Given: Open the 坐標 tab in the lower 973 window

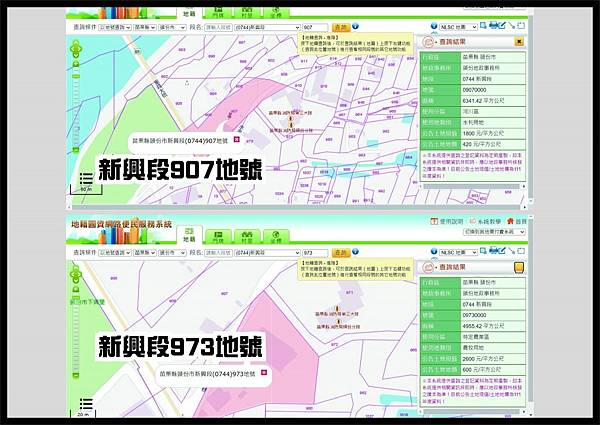Looking at the screenshot, I should [x=276, y=237].
